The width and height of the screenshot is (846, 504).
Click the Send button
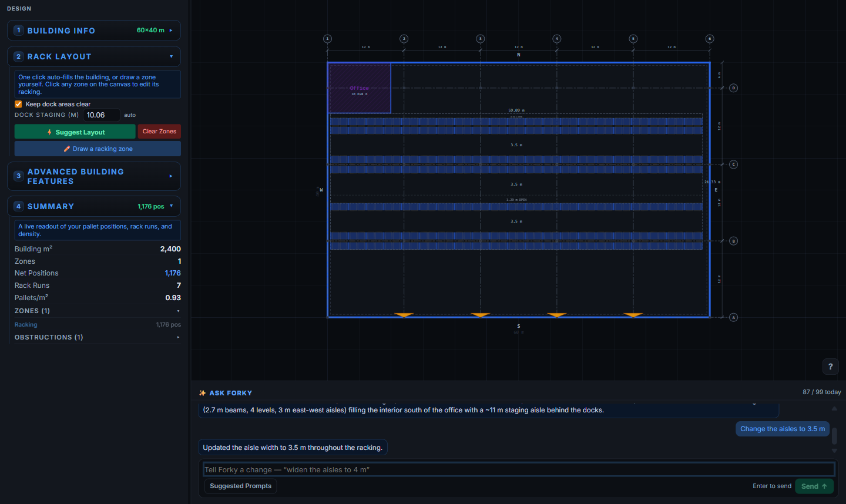pos(814,486)
